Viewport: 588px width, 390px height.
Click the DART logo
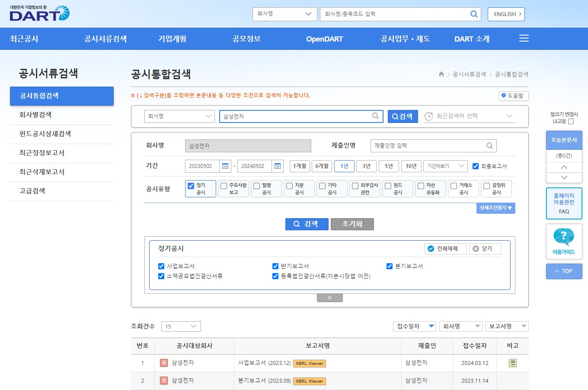point(39,13)
